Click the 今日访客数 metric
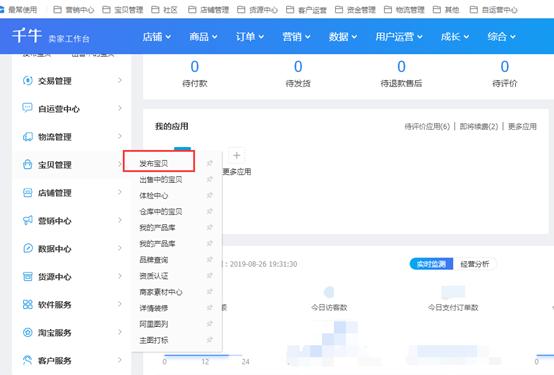 click(x=329, y=307)
